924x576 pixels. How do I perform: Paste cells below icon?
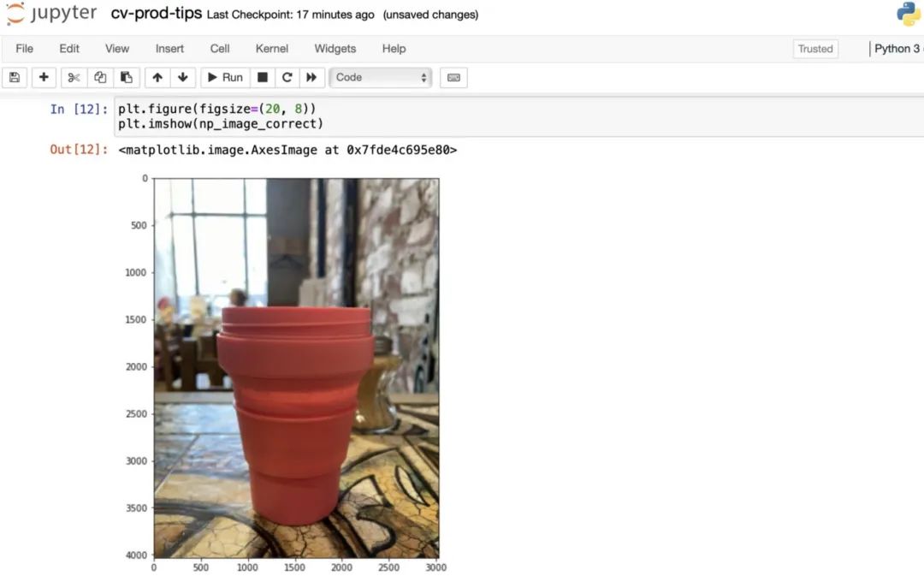pyautogui.click(x=126, y=77)
